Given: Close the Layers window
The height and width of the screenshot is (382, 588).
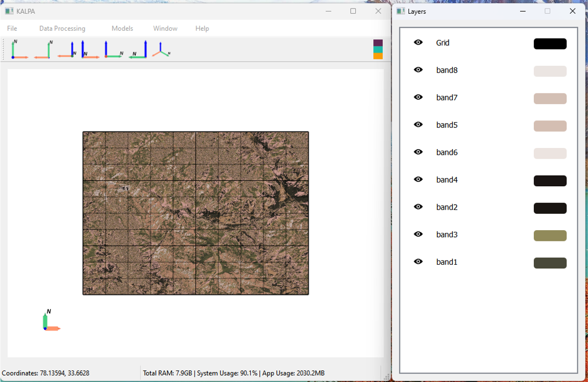Looking at the screenshot, I should pos(572,11).
